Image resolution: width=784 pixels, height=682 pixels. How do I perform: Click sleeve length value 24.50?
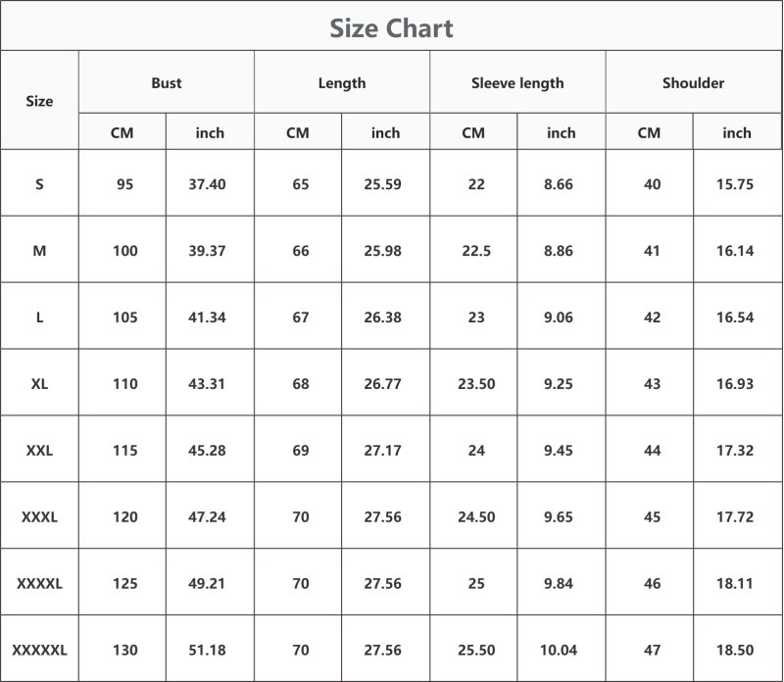coord(476,517)
